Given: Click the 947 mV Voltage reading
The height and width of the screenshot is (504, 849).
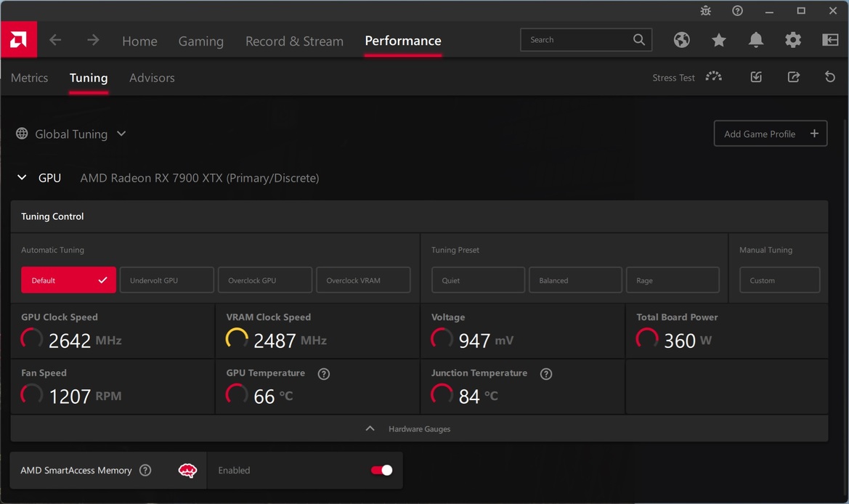Looking at the screenshot, I should 486,341.
